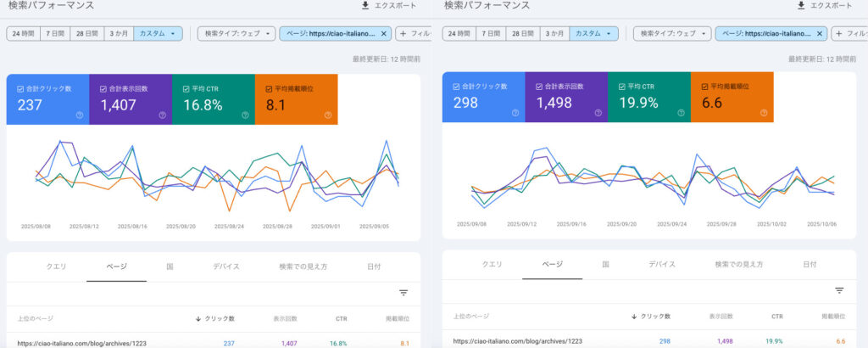Image resolution: width=868 pixels, height=348 pixels.
Task: Open 検索タイプ: ウェブ dropdown in right panel
Action: click(672, 34)
